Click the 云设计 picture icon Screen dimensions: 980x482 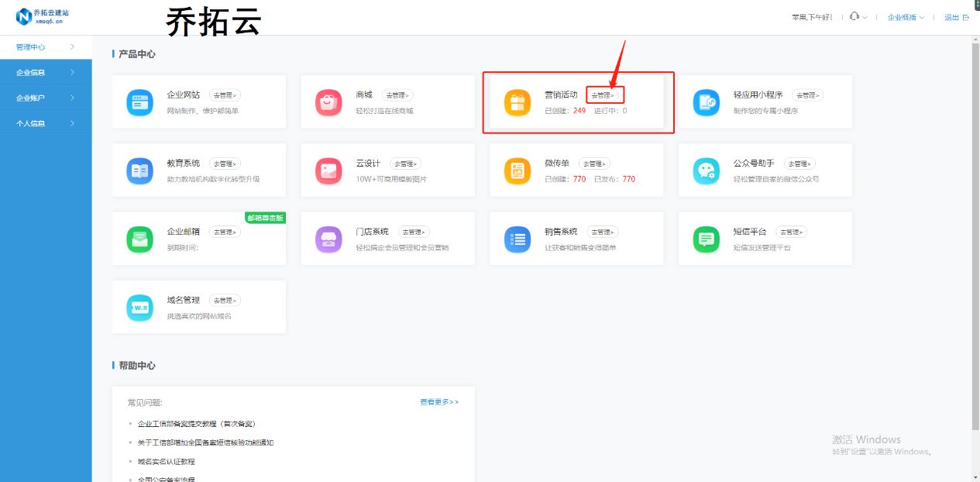coord(328,170)
